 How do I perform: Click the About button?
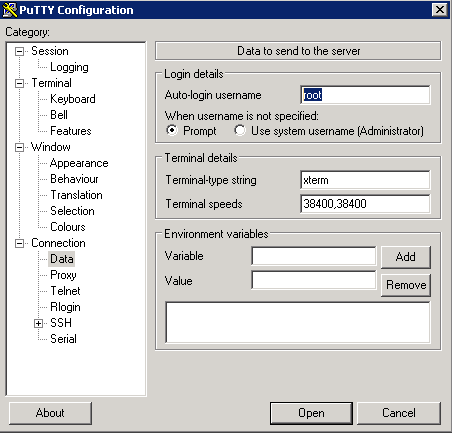coord(50,413)
